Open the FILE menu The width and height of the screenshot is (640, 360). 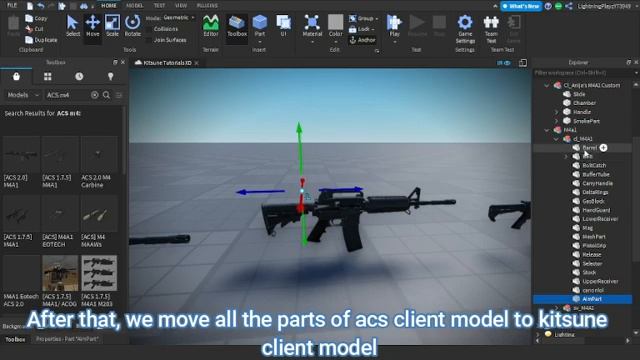coord(12,5)
